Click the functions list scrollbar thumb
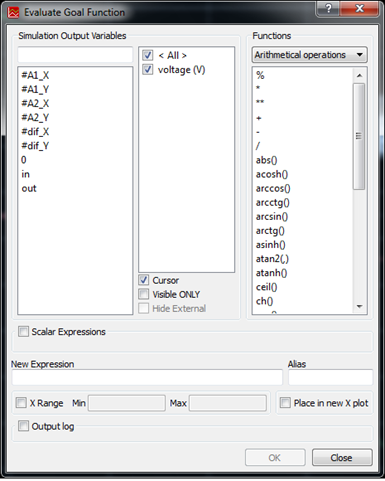The image size is (385, 481). (359, 136)
